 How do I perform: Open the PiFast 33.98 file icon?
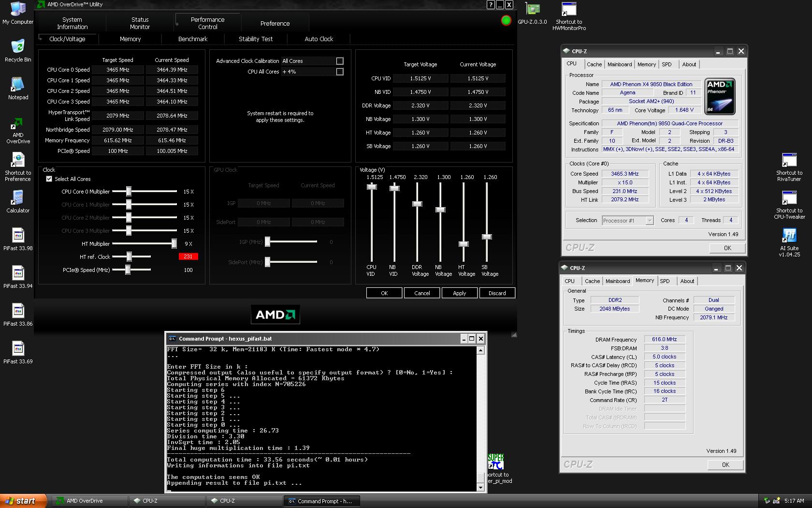(18, 239)
